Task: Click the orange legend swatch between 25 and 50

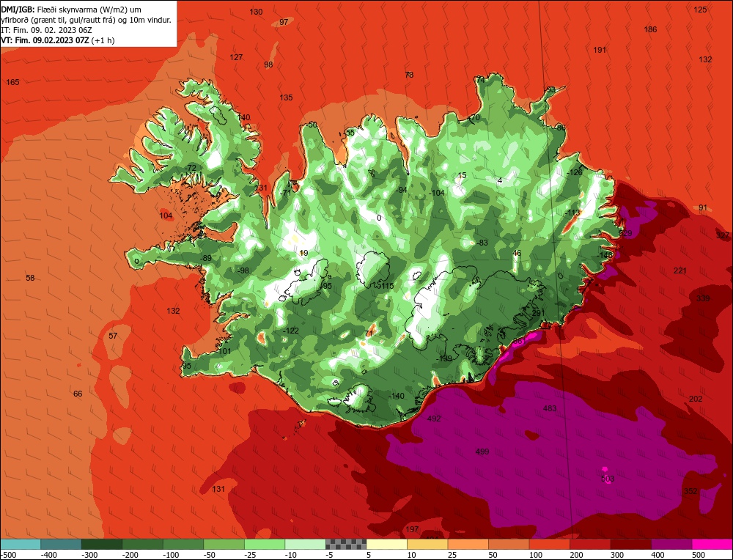Action: point(468,544)
